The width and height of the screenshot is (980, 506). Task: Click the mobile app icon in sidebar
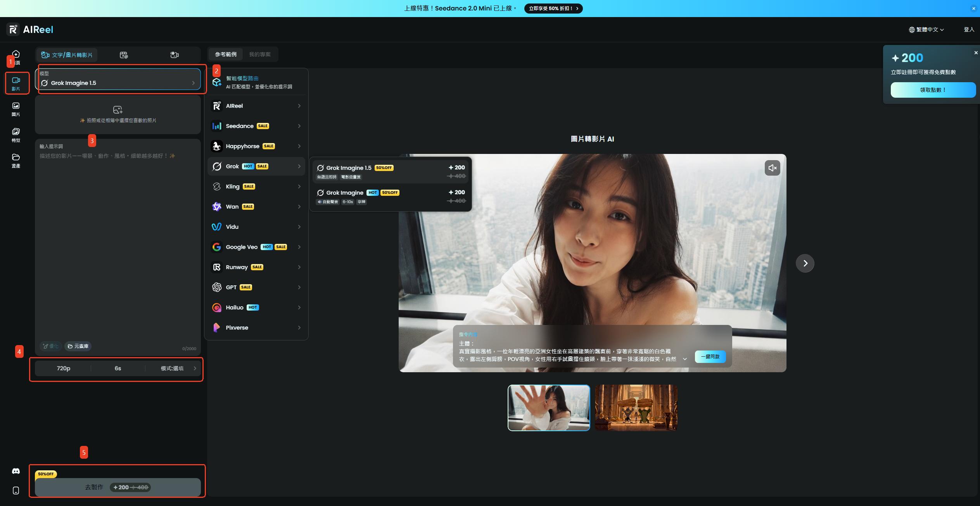pos(16,490)
